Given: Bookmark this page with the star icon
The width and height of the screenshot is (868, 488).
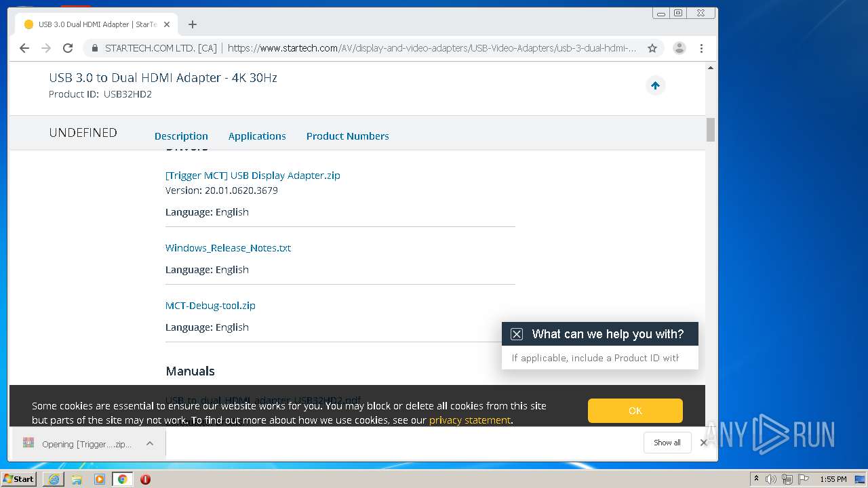Looking at the screenshot, I should tap(652, 48).
